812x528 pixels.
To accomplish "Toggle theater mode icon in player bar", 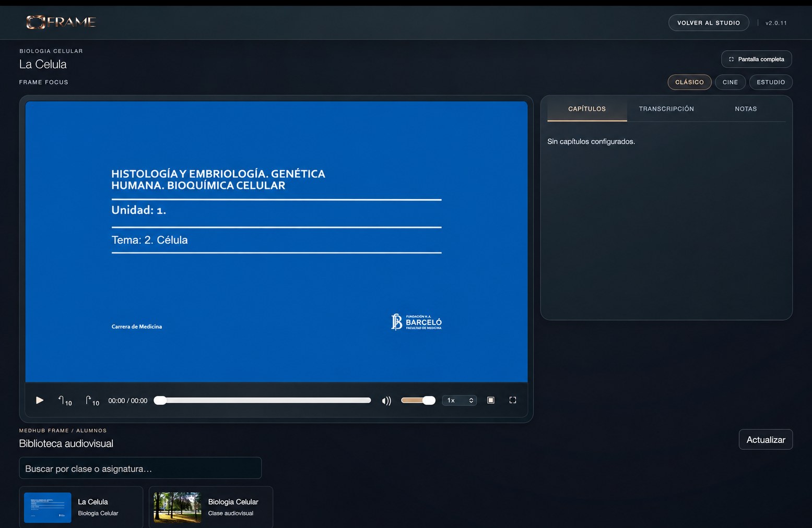I will coord(491,400).
